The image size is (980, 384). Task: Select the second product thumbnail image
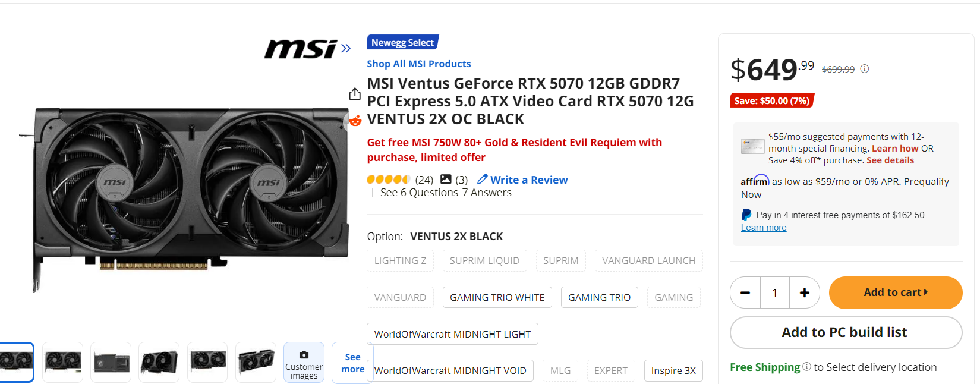[x=63, y=362]
